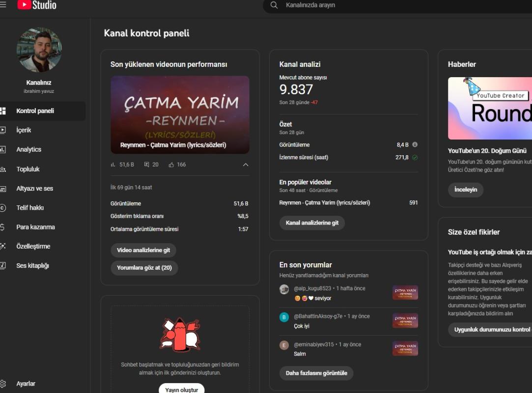The height and width of the screenshot is (393, 532).
Task: Open video thumbnail beside @eminabiyev315 comment
Action: (405, 348)
